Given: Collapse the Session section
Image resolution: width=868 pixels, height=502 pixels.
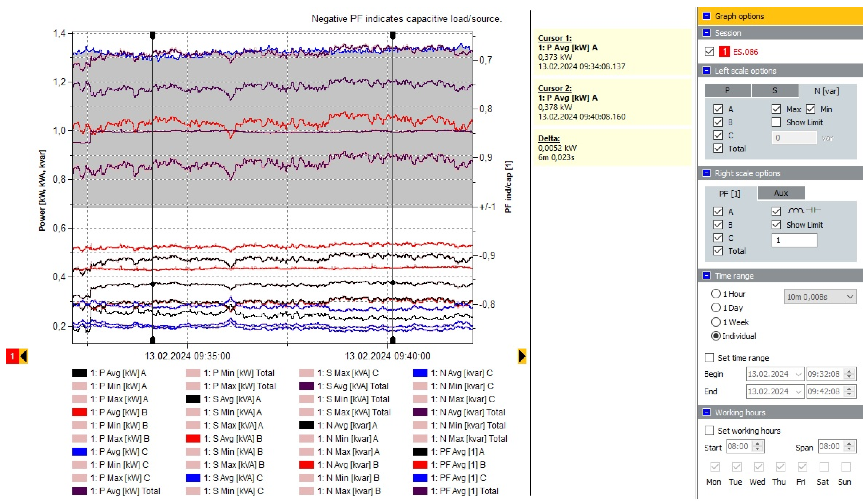Looking at the screenshot, I should pyautogui.click(x=707, y=33).
